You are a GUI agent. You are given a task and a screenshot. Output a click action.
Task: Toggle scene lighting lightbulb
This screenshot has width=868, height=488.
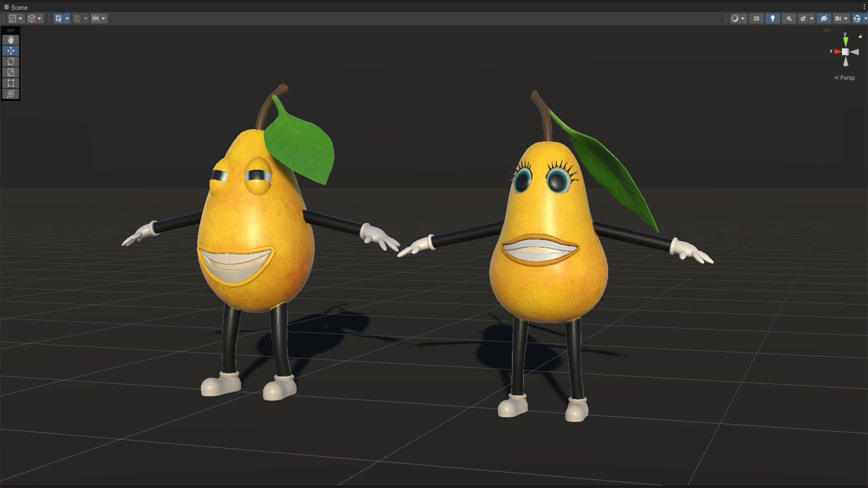[773, 19]
